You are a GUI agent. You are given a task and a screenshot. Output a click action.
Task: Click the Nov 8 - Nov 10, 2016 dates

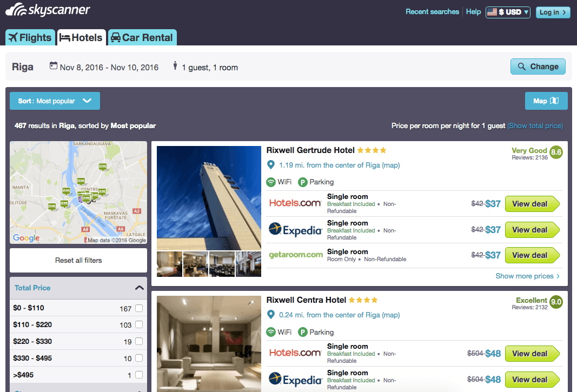[109, 68]
